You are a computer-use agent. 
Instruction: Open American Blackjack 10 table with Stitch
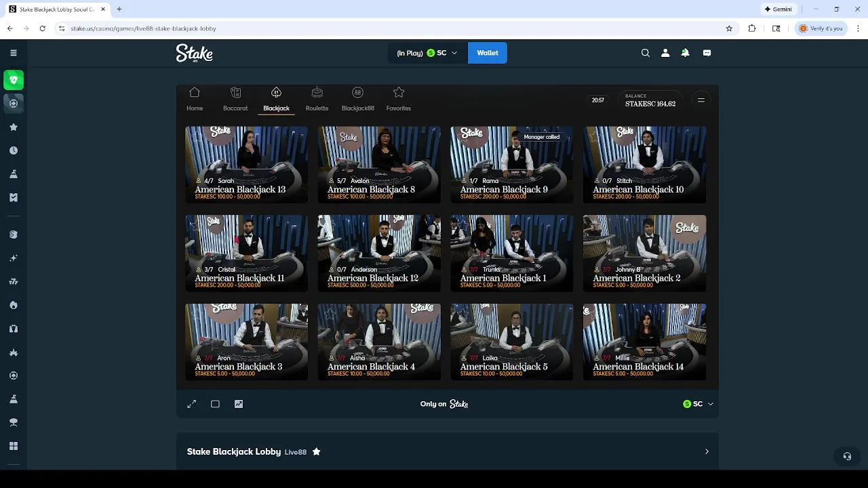(x=645, y=165)
